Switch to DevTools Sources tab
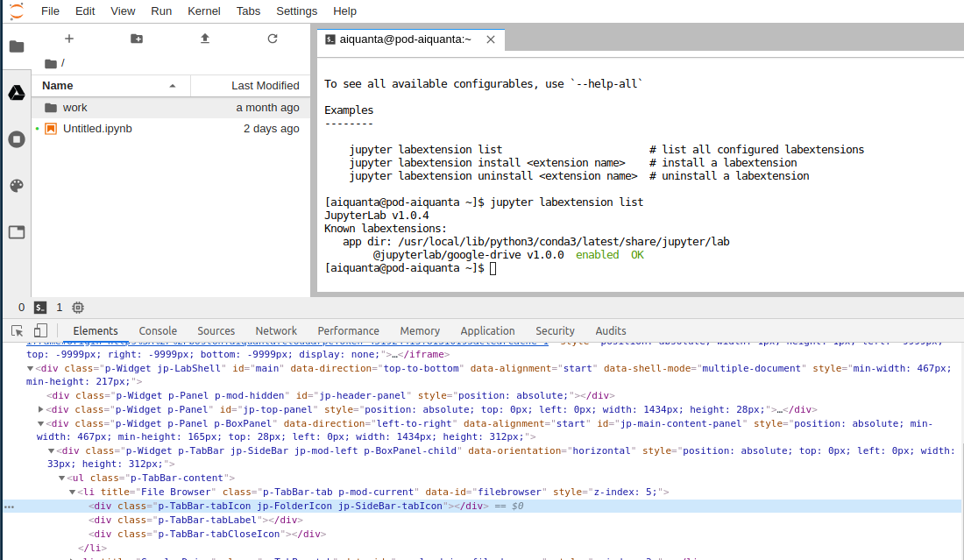The height and width of the screenshot is (560, 964). point(216,330)
